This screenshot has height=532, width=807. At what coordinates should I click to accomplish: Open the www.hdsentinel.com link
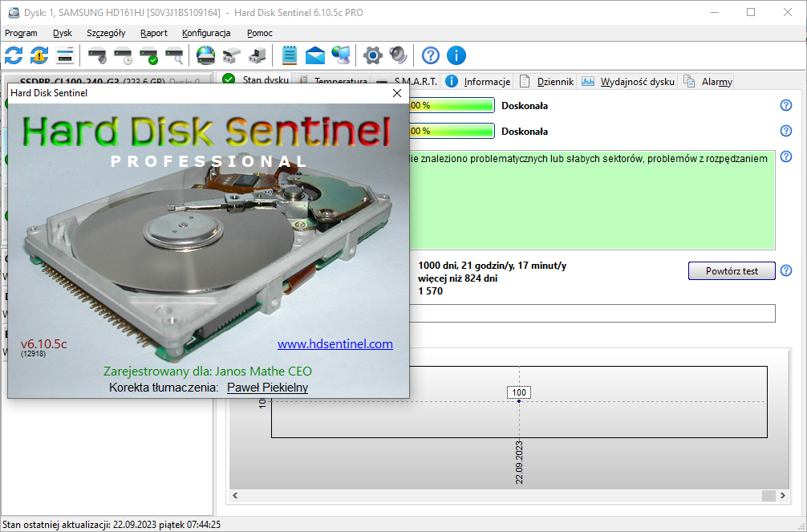tap(335, 344)
